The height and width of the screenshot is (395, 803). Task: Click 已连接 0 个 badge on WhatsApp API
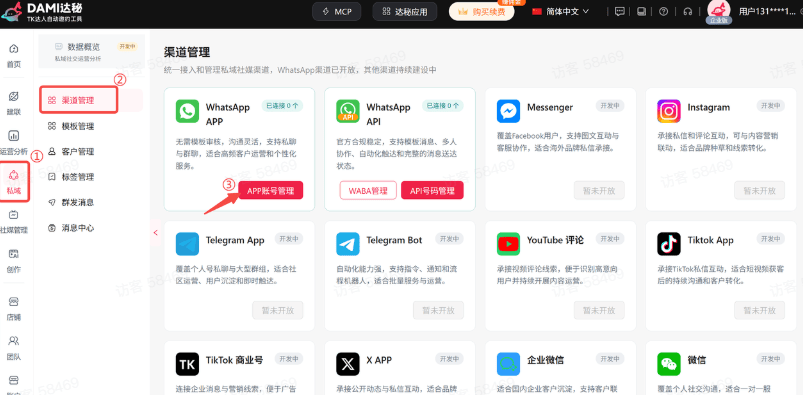point(443,106)
